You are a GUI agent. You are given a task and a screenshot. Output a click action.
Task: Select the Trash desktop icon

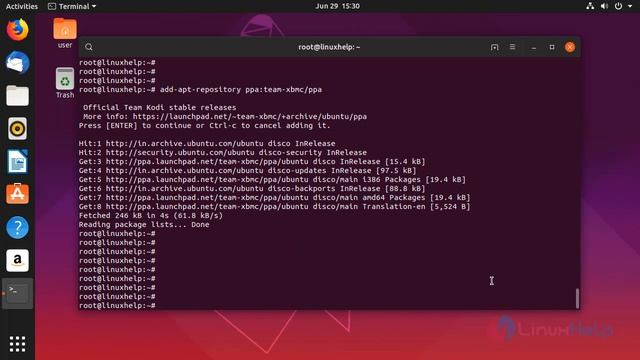point(65,83)
